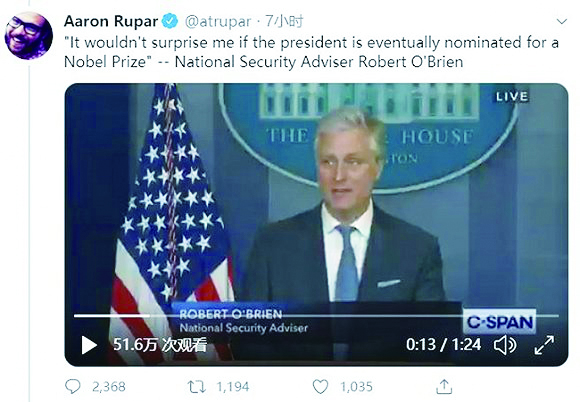Click the 51.6万 次观看 view count
Screen dimensions: 580x402
(160, 345)
